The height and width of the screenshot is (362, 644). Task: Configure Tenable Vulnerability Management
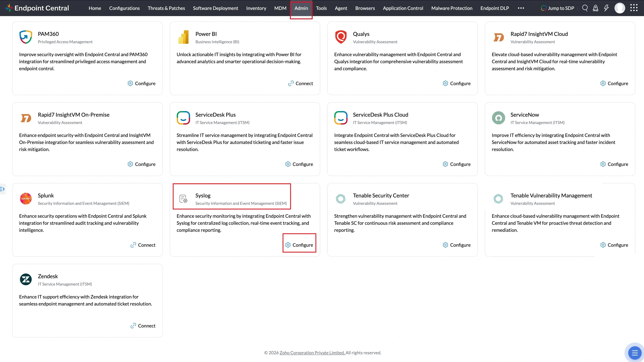(x=614, y=245)
